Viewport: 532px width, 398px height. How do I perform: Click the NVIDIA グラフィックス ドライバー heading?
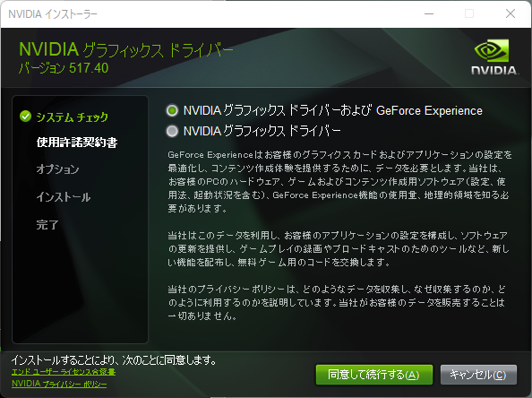click(x=126, y=50)
